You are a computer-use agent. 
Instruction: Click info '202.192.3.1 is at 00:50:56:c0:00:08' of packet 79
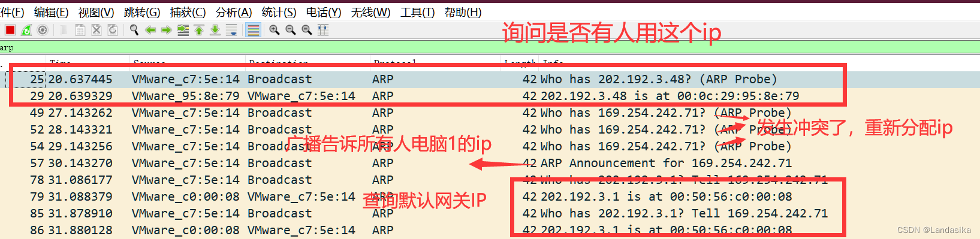(667, 196)
